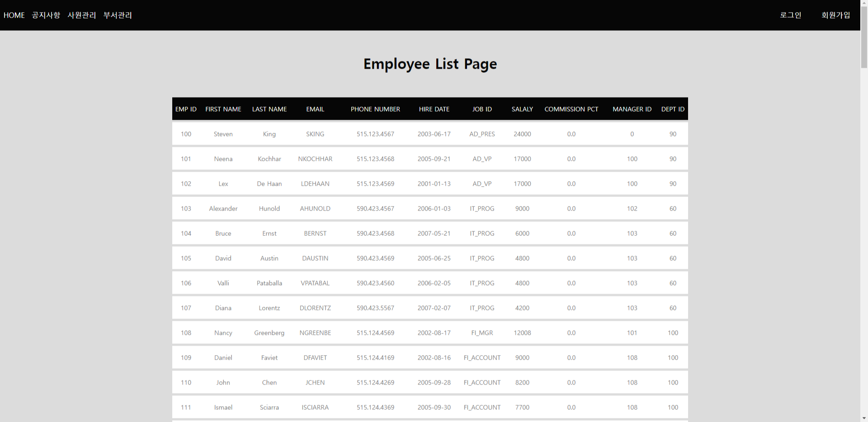This screenshot has width=868, height=422.
Task: Click the LAST NAME column header
Action: coord(269,109)
